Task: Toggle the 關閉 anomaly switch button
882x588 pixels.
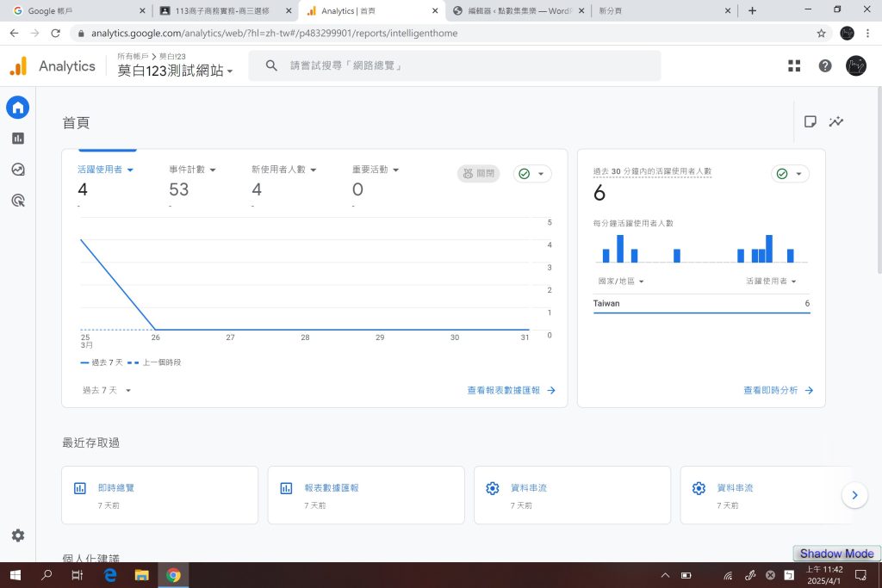Action: 478,173
